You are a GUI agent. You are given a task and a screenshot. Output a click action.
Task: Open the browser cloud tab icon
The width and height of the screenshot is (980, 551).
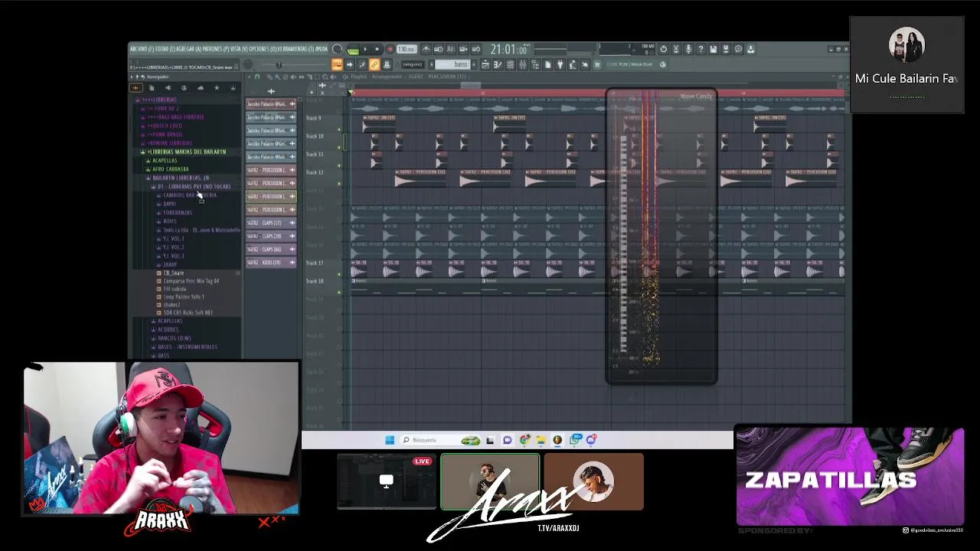tap(200, 87)
